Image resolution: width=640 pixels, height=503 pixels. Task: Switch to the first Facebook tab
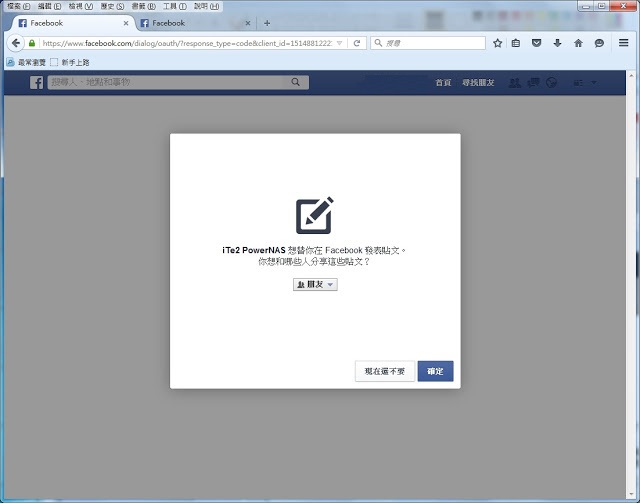73,23
